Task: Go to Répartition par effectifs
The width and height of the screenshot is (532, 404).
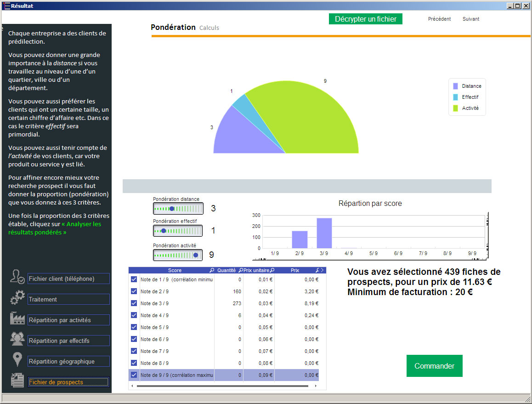Action: point(68,341)
